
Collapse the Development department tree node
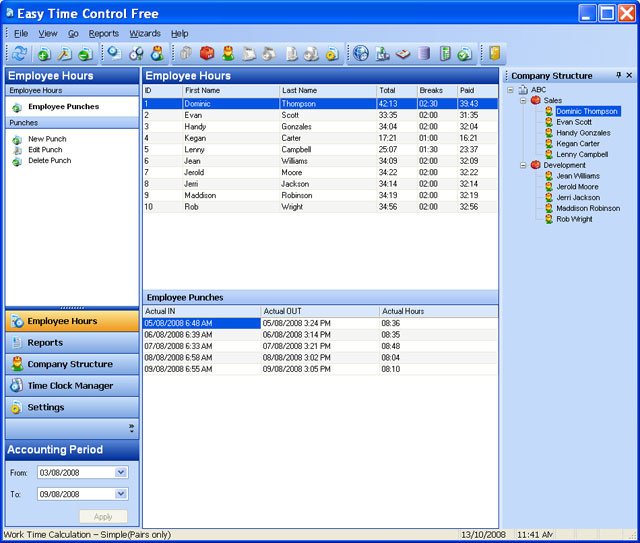[523, 165]
